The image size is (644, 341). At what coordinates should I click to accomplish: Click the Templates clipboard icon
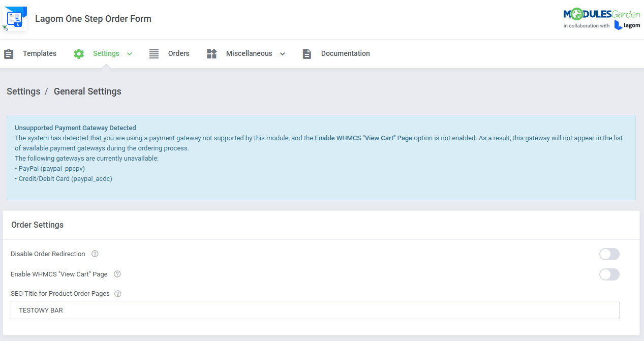tap(9, 54)
